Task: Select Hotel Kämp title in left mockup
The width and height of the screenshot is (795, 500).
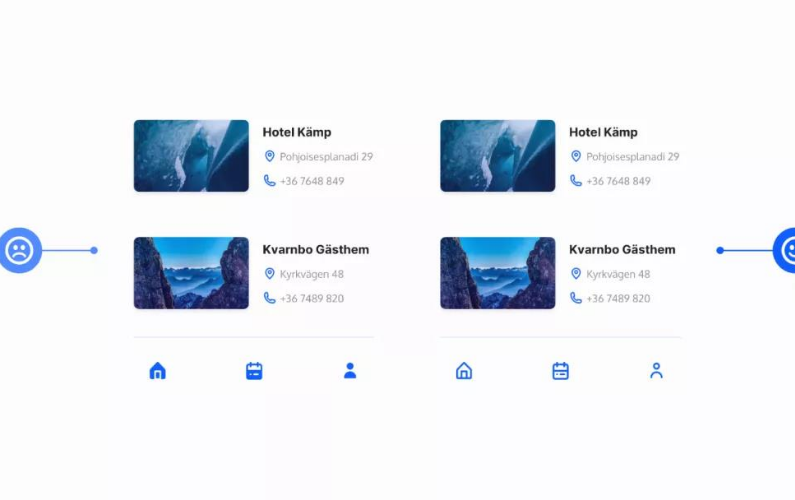Action: [297, 132]
